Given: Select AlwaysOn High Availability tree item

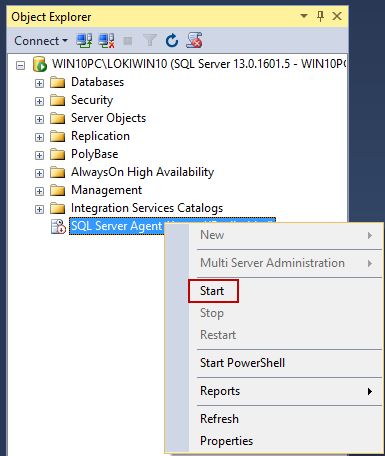Looking at the screenshot, I should [142, 172].
